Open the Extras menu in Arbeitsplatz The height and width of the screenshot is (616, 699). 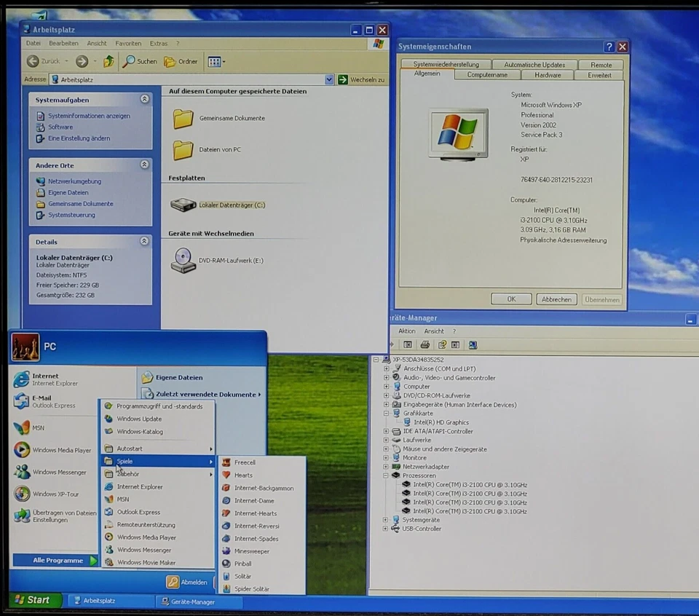(x=158, y=44)
